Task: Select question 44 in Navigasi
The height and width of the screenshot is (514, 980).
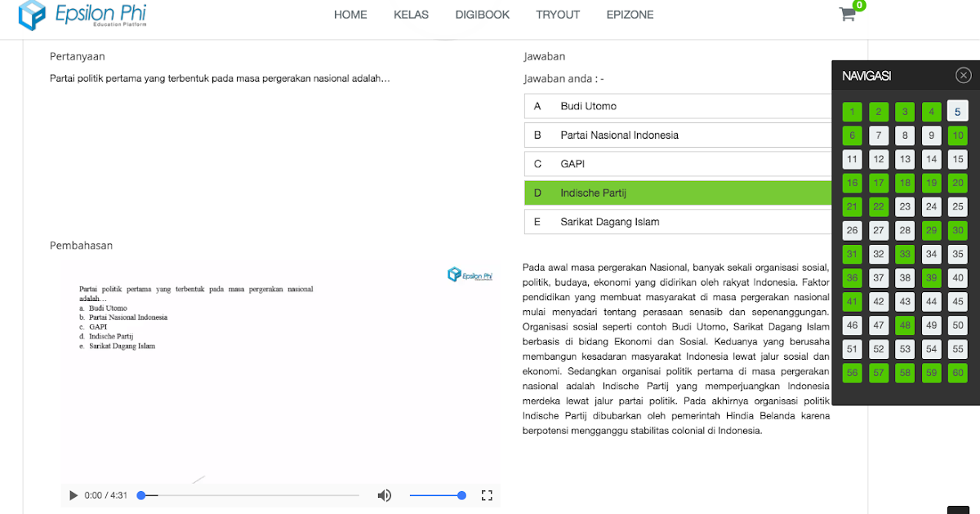Action: [931, 301]
